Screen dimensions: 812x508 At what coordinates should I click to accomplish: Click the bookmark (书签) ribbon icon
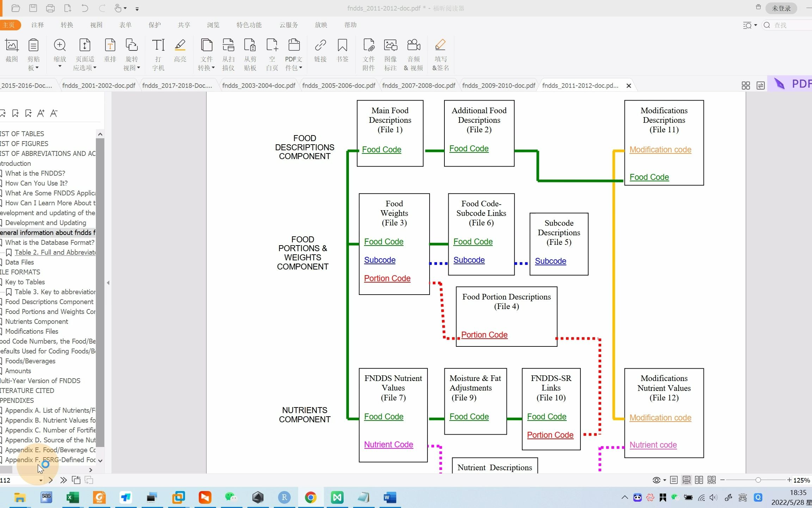pos(342,45)
